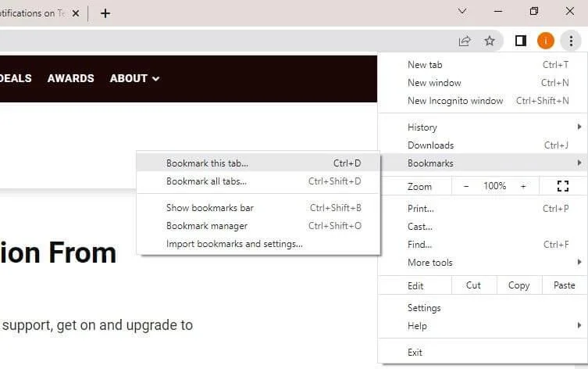
Task: Open the AWARDS navigation link
Action: click(70, 78)
